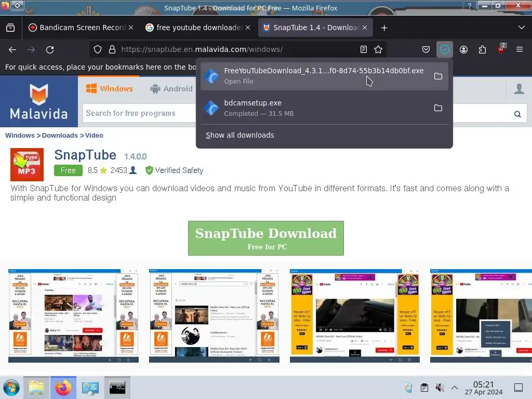The height and width of the screenshot is (399, 532).
Task: Toggle reader view icon in address bar
Action: [x=363, y=49]
